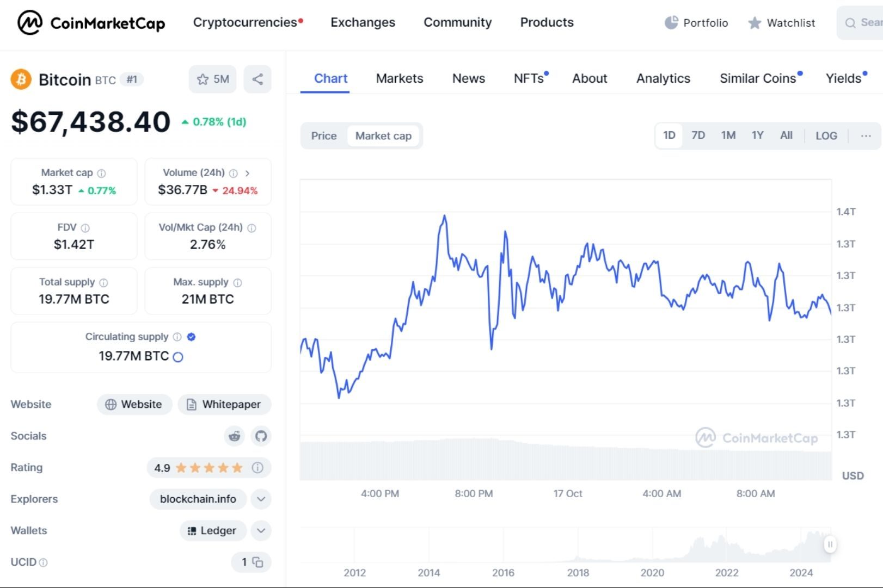This screenshot has height=588, width=883.
Task: Click the CoinMarketCap logo
Action: [90, 23]
